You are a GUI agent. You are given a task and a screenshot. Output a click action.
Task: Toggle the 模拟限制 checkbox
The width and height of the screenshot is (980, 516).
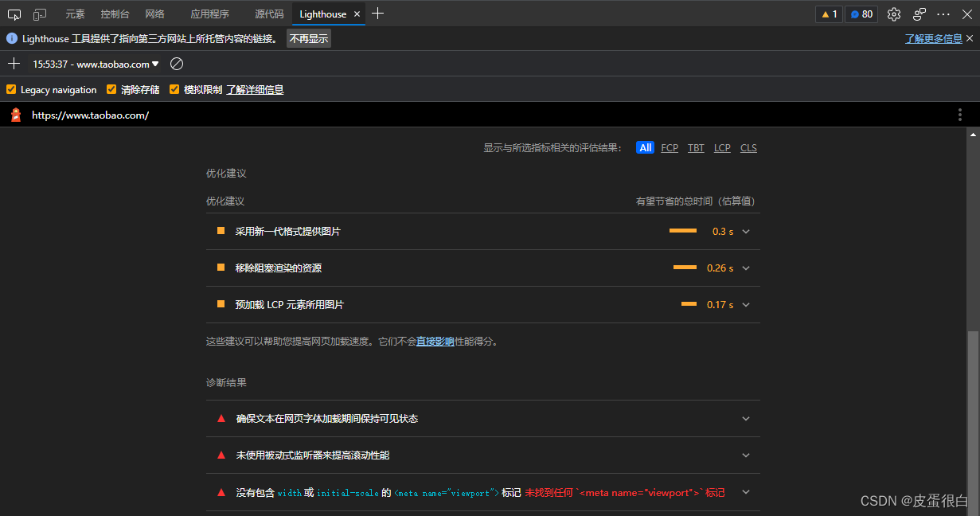[x=174, y=90]
